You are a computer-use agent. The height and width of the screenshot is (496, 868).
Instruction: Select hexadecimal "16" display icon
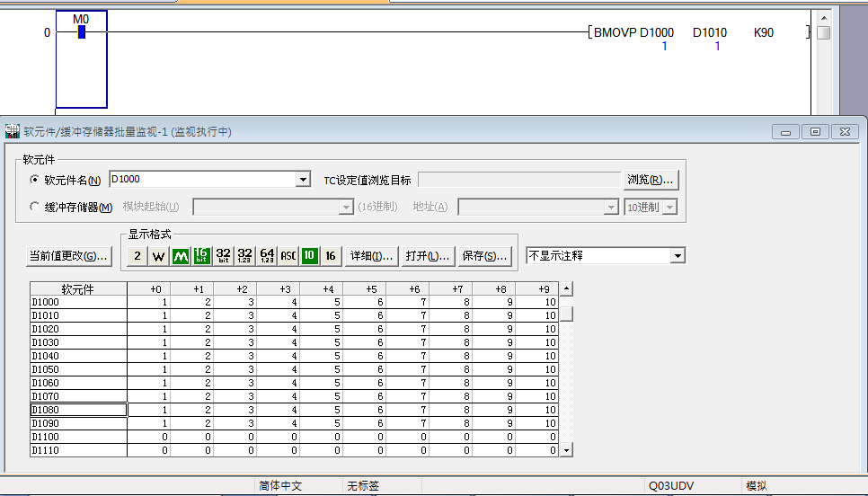pyautogui.click(x=331, y=256)
